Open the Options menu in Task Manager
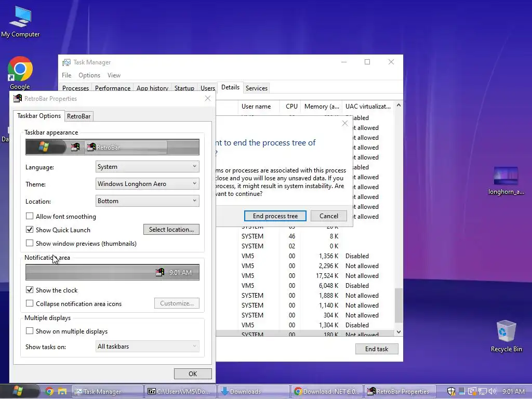The height and width of the screenshot is (399, 532). (x=89, y=75)
